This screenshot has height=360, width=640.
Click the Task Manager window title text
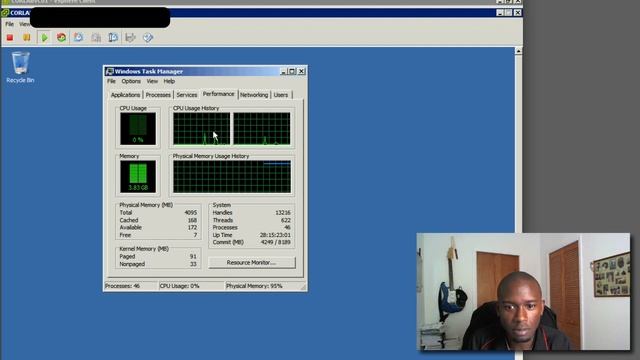pyautogui.click(x=149, y=71)
